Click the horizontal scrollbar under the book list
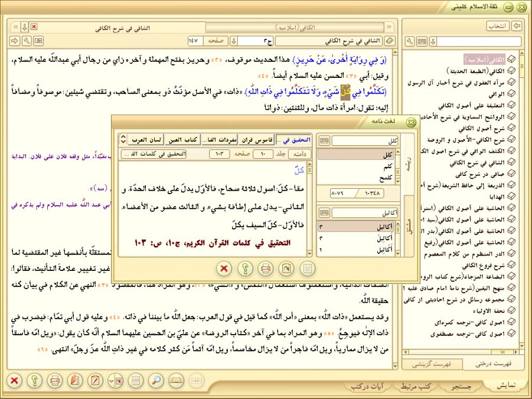The image size is (532, 399). (462, 352)
